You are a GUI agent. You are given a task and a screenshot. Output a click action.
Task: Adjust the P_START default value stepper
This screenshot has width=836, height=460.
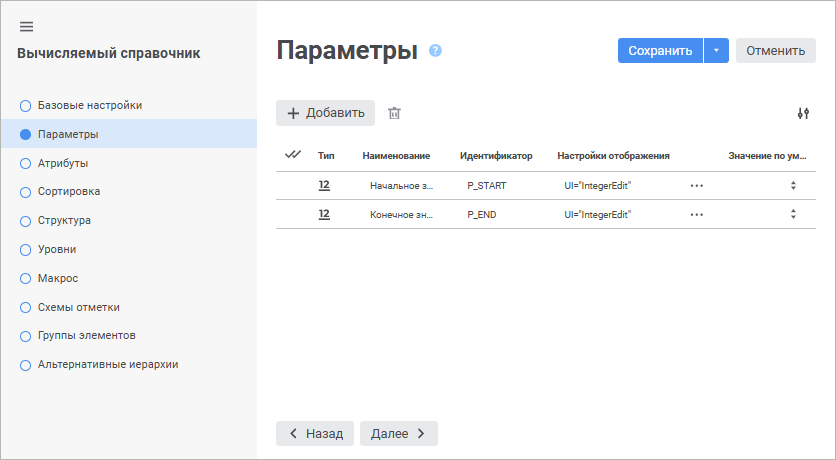(793, 186)
